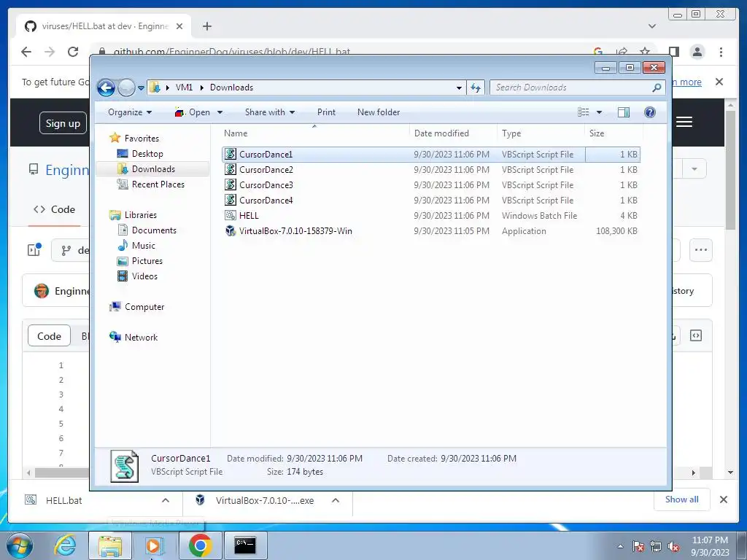Open Chrome's three-dot menu
Image resolution: width=747 pixels, height=560 pixels.
[x=721, y=52]
